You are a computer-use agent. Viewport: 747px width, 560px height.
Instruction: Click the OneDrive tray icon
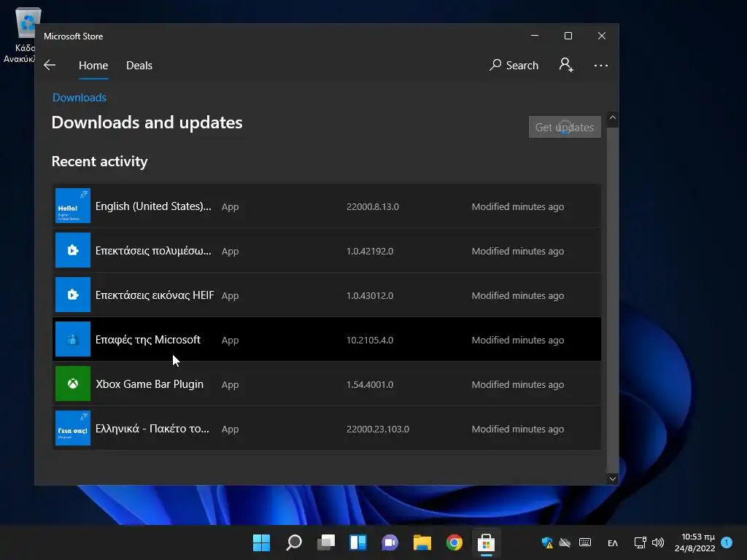[565, 542]
